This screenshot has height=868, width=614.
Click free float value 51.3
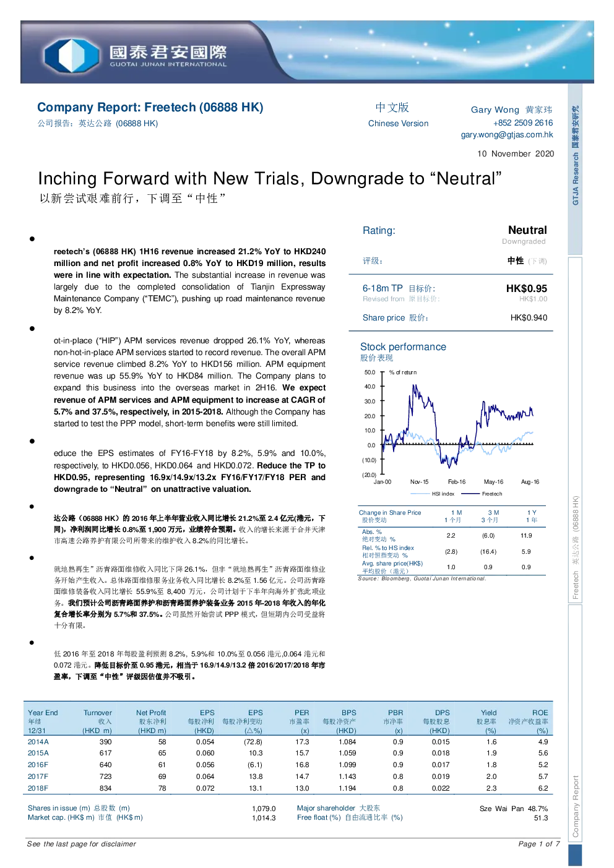(x=541, y=818)
